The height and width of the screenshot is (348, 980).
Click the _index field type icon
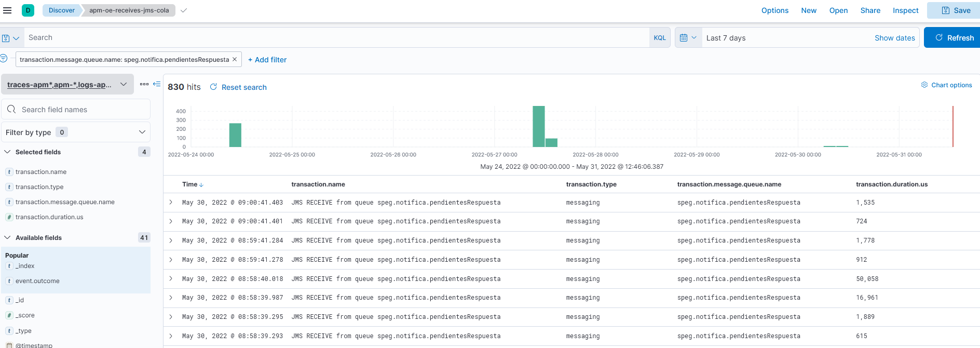point(9,266)
